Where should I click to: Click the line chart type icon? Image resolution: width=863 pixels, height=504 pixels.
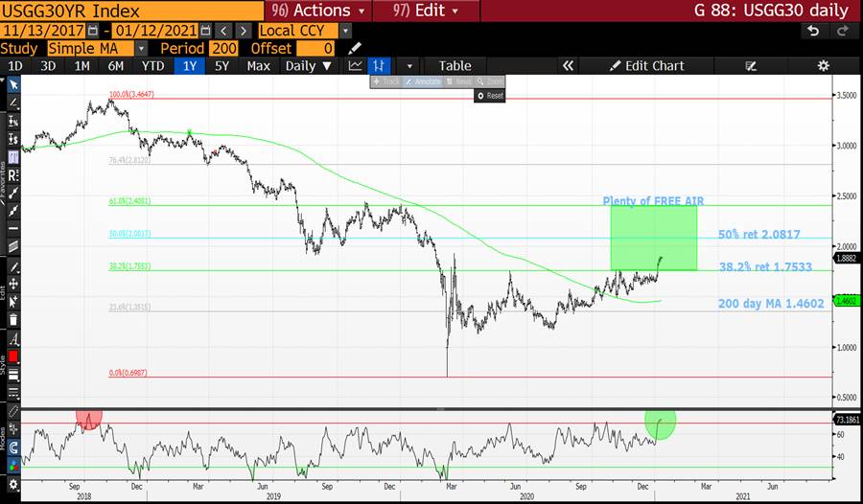click(356, 65)
